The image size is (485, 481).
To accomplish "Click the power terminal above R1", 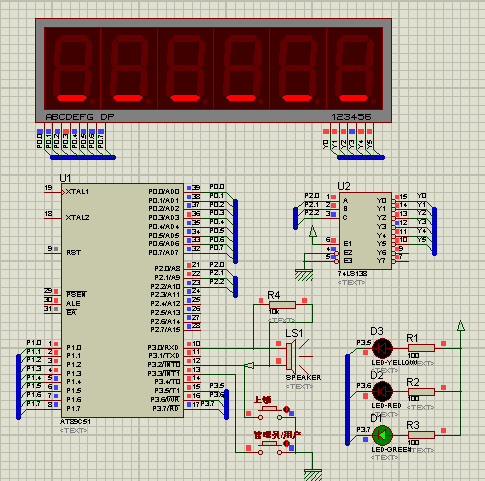I will click(x=461, y=326).
